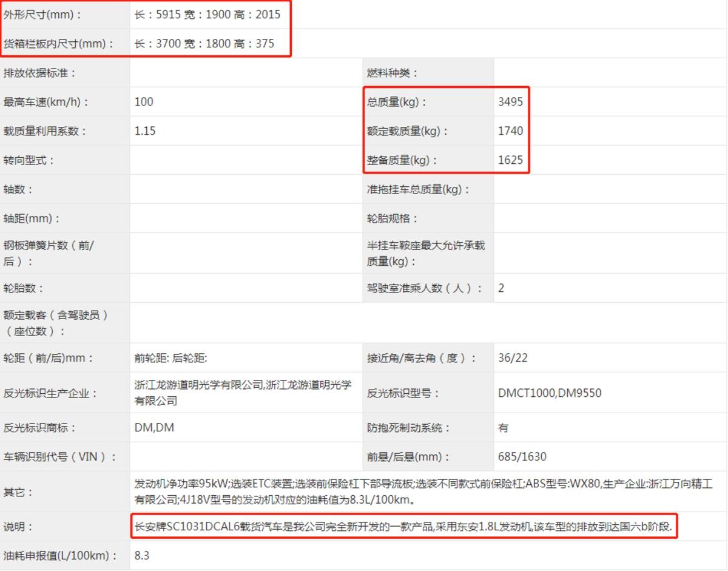The image size is (728, 571).
Task: Click the total mass value 3495
Action: click(510, 102)
